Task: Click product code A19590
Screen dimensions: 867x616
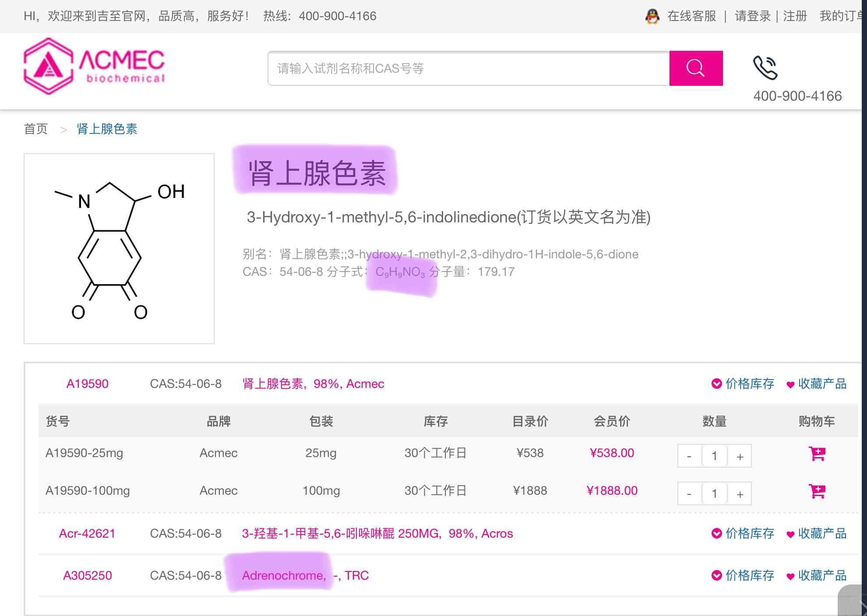Action: click(x=87, y=384)
